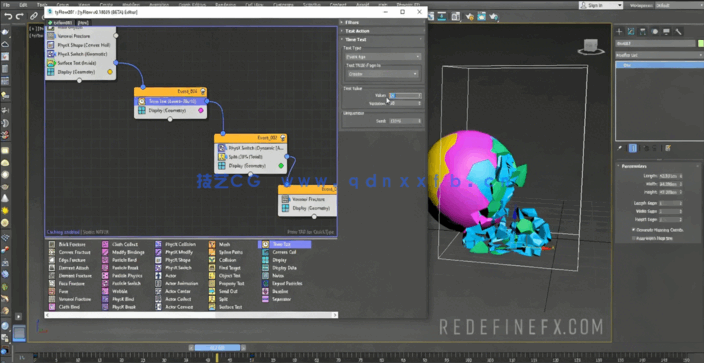Click the Seed field under Uniqueness
The height and width of the screenshot is (363, 704).
[x=405, y=121]
